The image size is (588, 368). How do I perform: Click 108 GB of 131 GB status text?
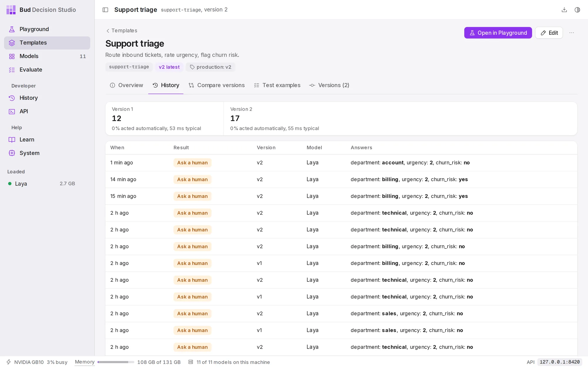(x=159, y=362)
